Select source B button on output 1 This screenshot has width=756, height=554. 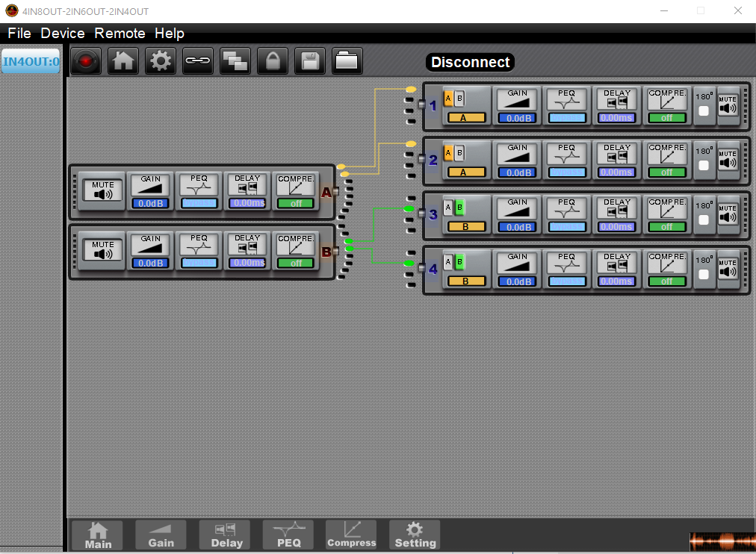tap(459, 99)
